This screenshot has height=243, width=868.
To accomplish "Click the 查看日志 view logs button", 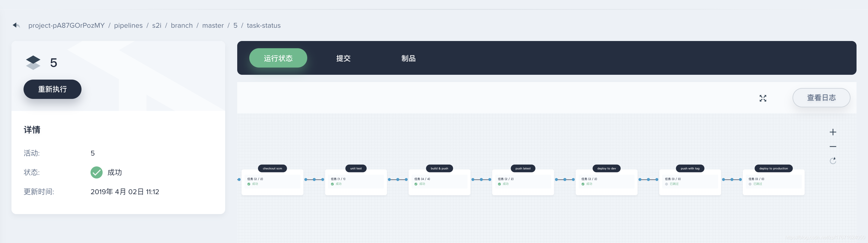I will point(821,98).
